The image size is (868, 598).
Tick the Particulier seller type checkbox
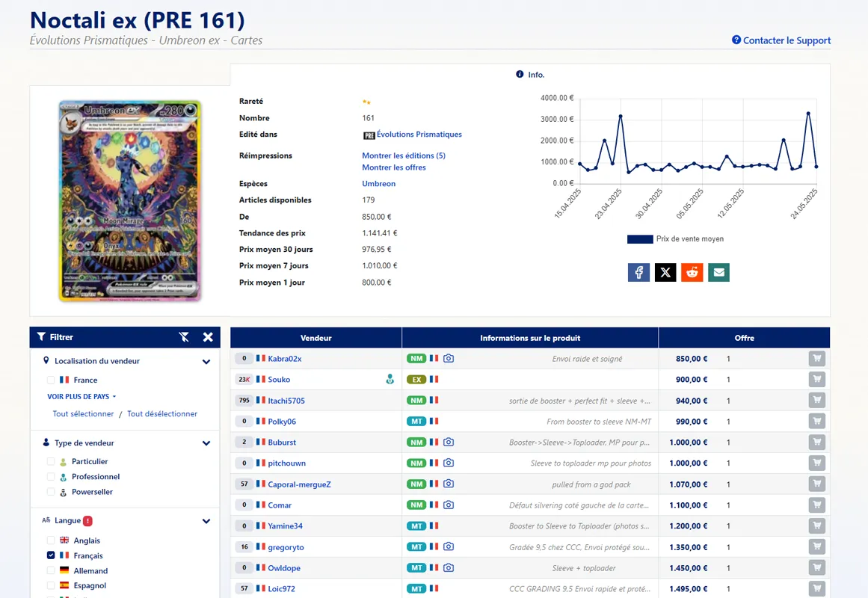tap(51, 461)
